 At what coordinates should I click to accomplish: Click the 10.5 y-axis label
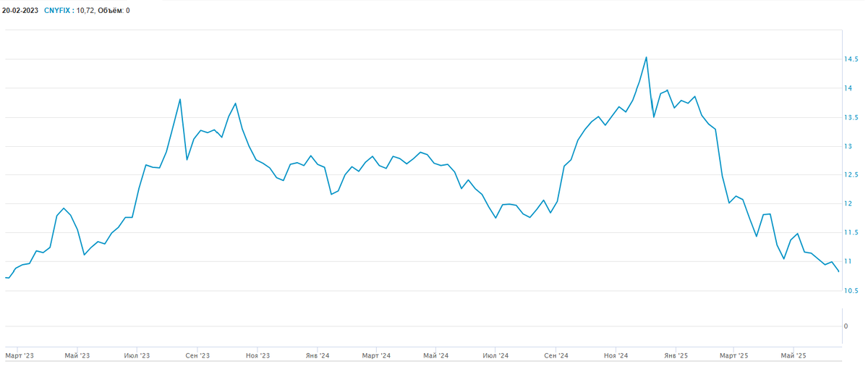852,291
